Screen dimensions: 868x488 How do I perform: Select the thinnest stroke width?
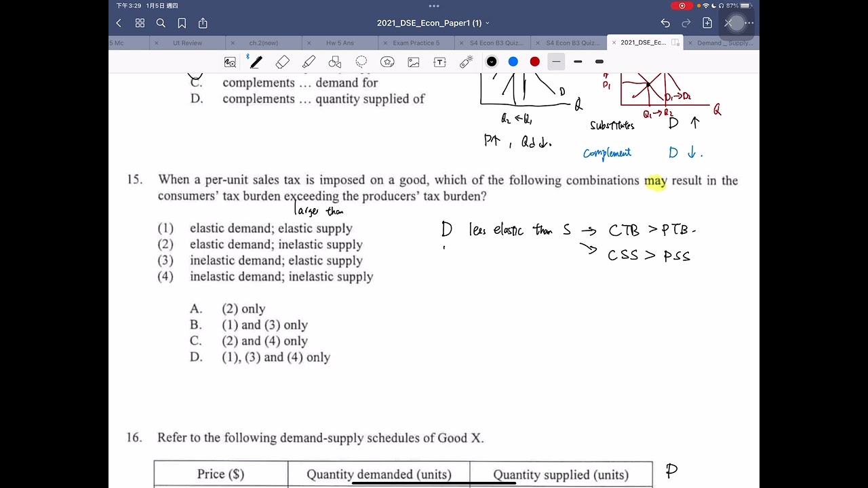[556, 62]
